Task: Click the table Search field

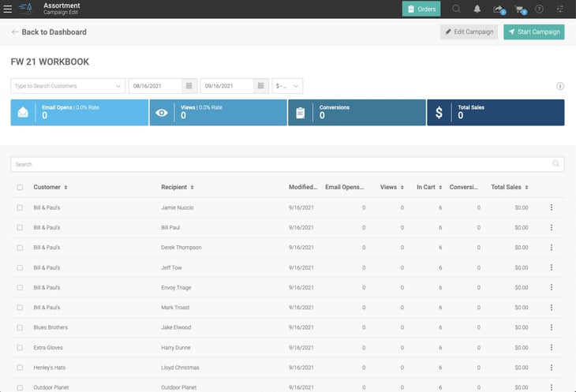Action: pos(287,164)
